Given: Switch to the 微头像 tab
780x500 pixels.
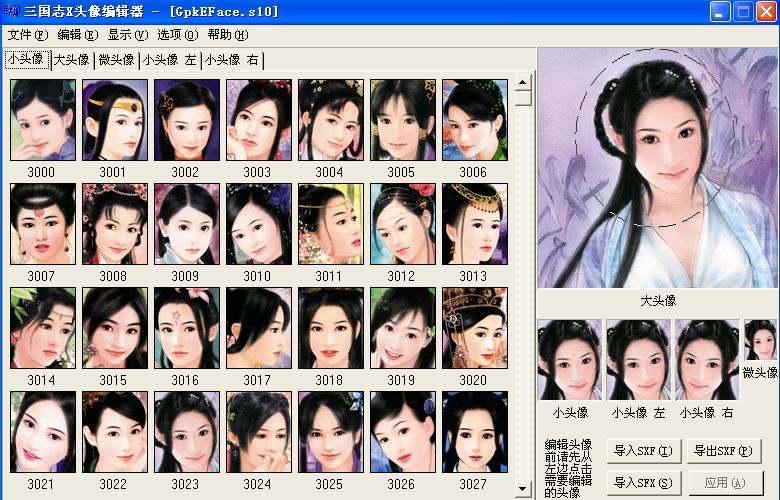Looking at the screenshot, I should click(116, 60).
